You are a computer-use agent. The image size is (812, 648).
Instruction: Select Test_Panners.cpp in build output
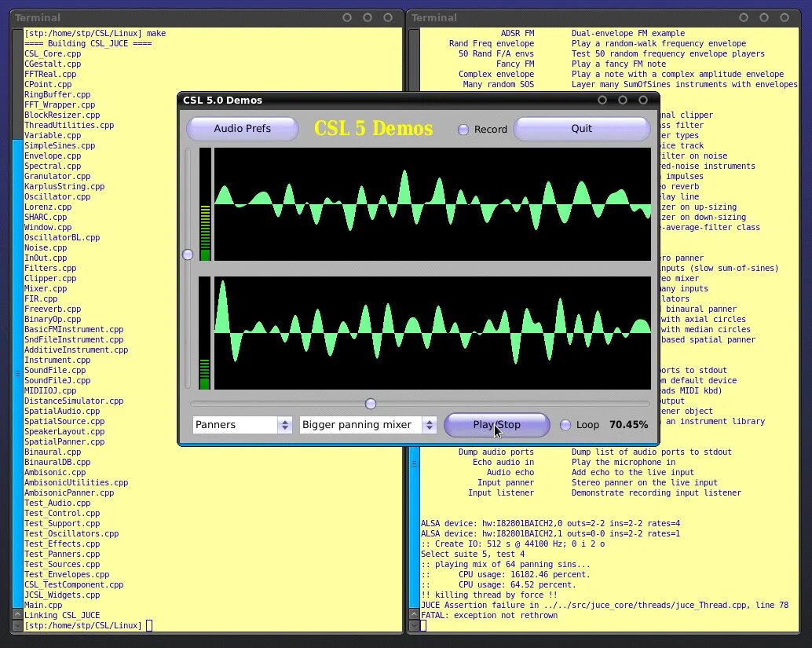point(62,555)
